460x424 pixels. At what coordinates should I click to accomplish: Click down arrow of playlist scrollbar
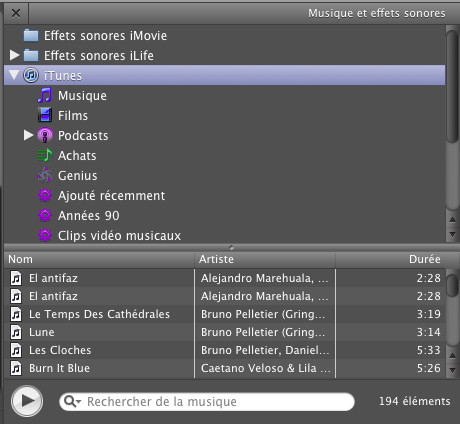pos(452,234)
